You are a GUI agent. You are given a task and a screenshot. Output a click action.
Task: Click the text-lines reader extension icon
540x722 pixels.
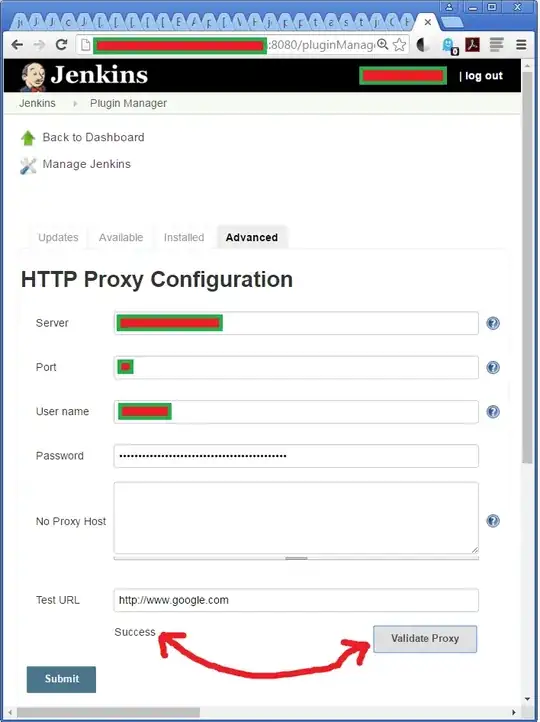pos(496,45)
